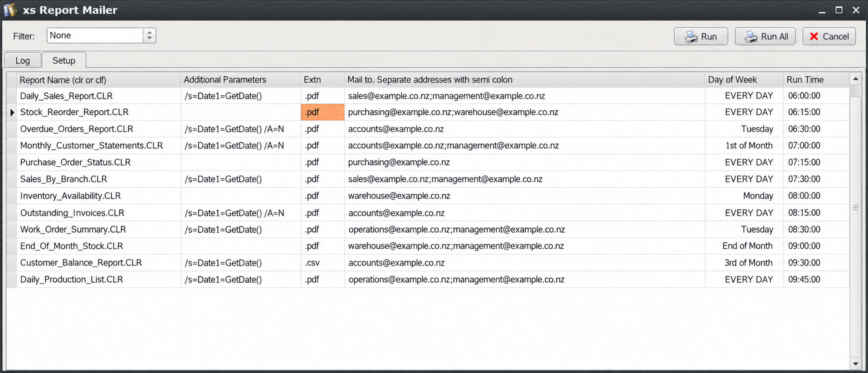The width and height of the screenshot is (868, 373).
Task: Click Monday in Day of Week column
Action: 744,196
